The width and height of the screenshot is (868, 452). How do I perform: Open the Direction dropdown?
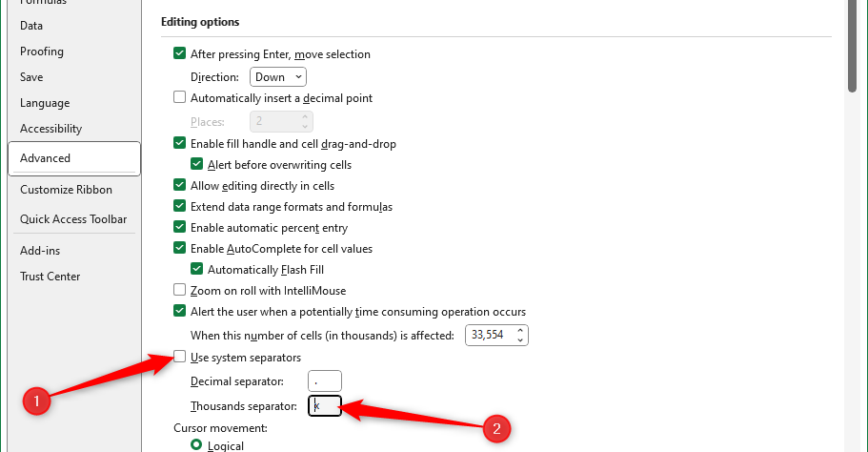(x=278, y=76)
